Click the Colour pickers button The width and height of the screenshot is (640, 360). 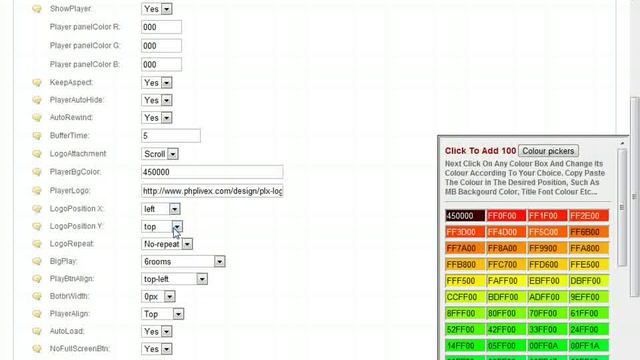click(x=548, y=151)
